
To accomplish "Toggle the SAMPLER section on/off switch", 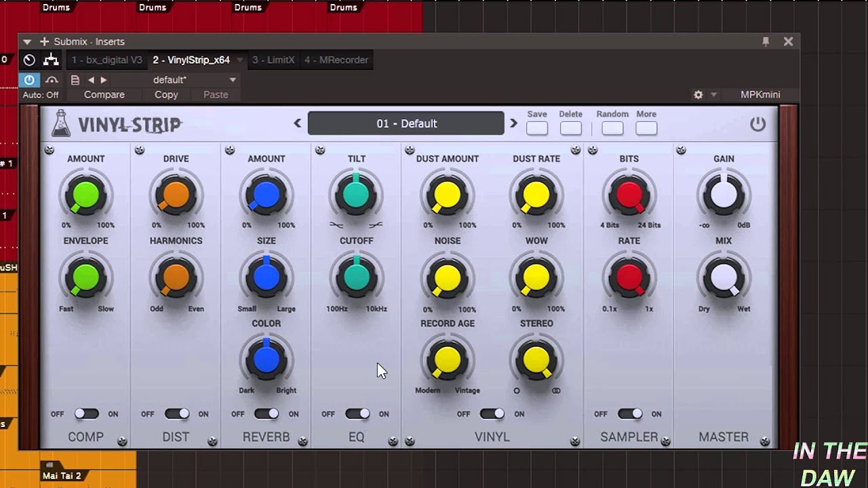I will tap(629, 413).
